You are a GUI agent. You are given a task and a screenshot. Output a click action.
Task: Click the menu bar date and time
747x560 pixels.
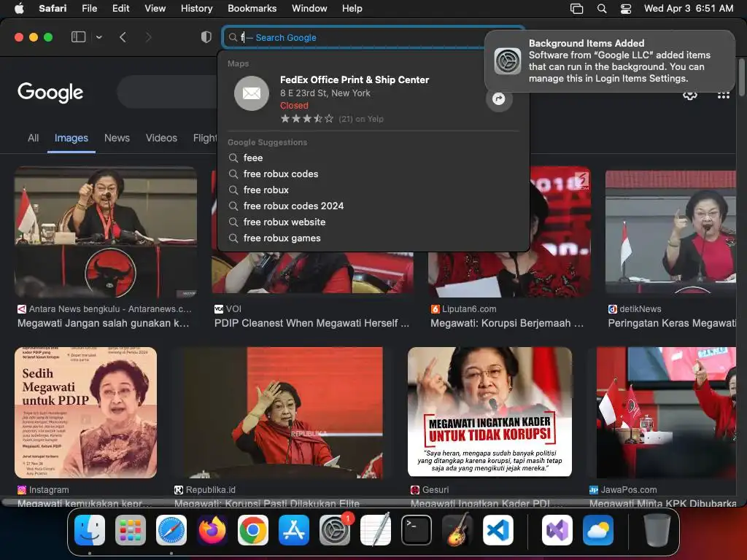click(x=689, y=9)
